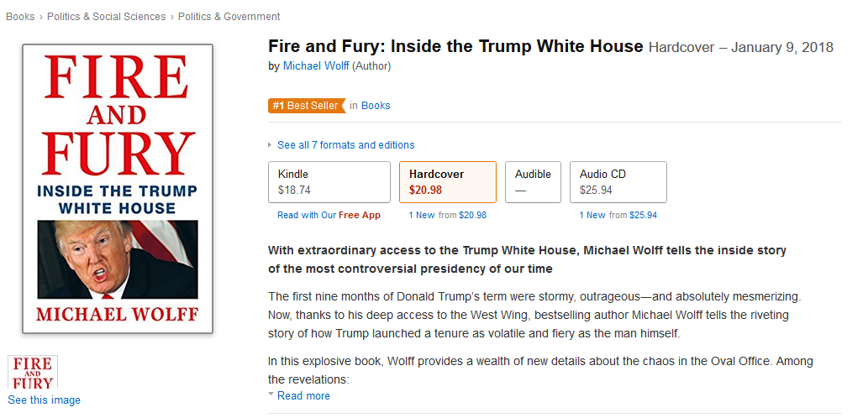Click See this image link
Screen dimensions: 868x418
click(45, 400)
